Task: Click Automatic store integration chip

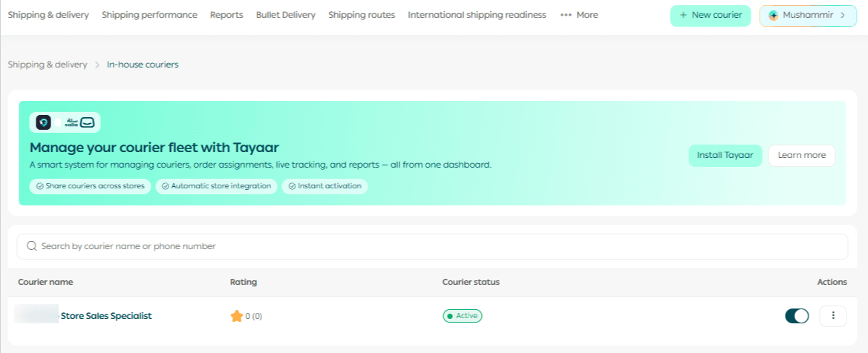Action: (x=217, y=186)
